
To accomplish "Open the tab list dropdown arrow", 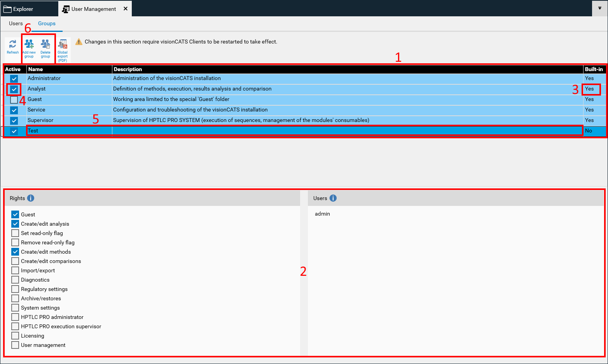I will click(x=600, y=8).
